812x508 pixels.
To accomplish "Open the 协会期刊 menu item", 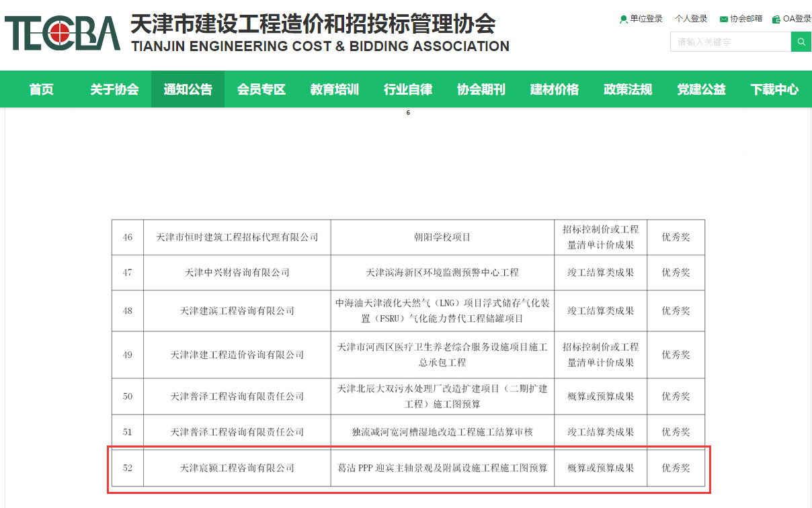I will pyautogui.click(x=481, y=89).
